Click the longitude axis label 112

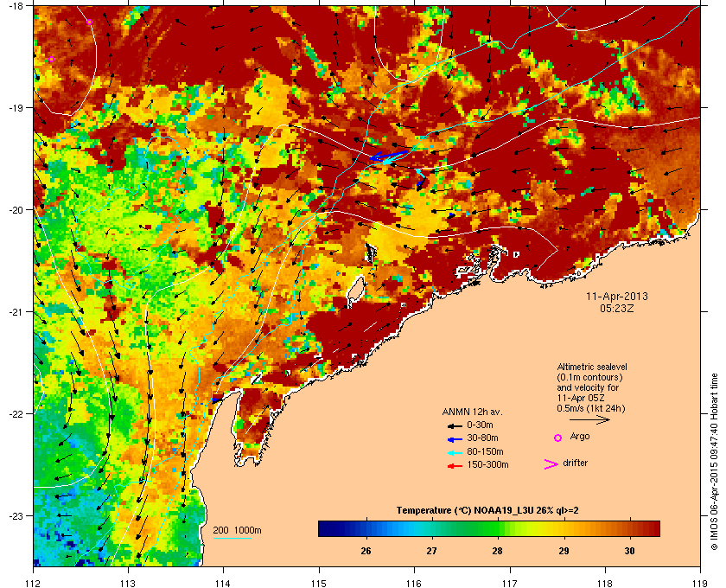[x=34, y=583]
